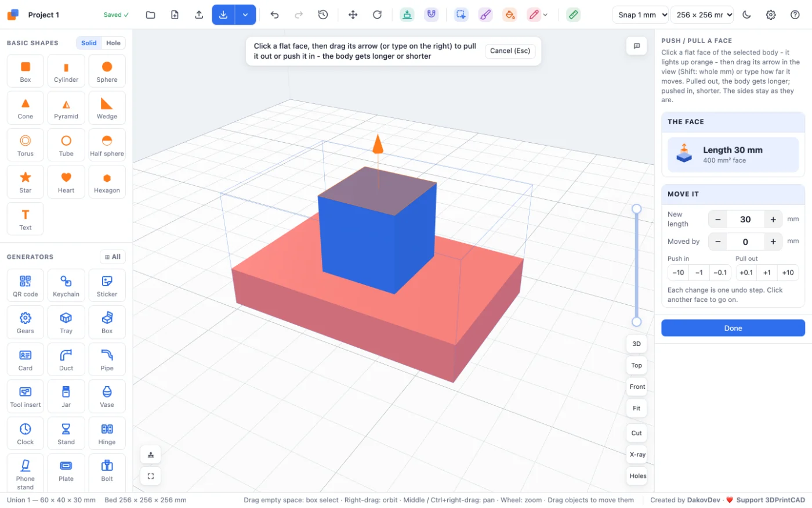
Task: Place a Heart shape
Action: (x=66, y=182)
